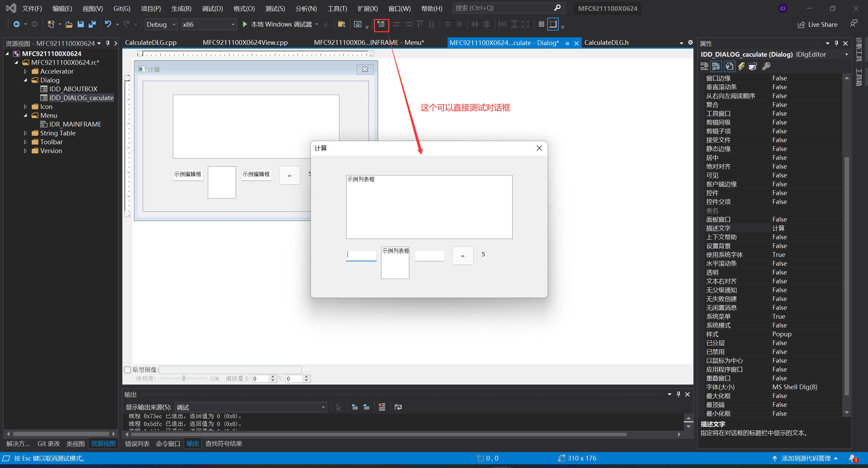Enable the 原型图像 checkbox
This screenshot has width=868, height=468.
[x=127, y=370]
